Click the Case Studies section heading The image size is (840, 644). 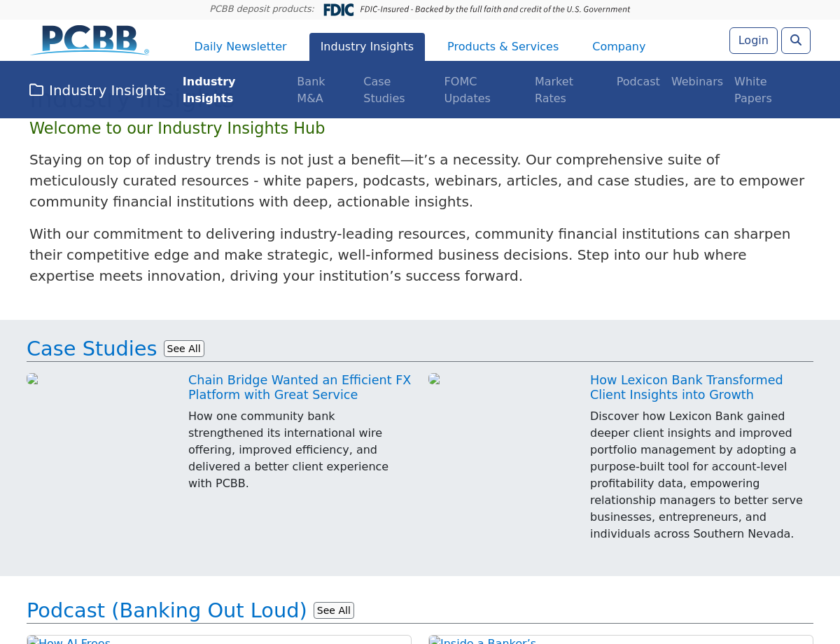[x=92, y=349]
